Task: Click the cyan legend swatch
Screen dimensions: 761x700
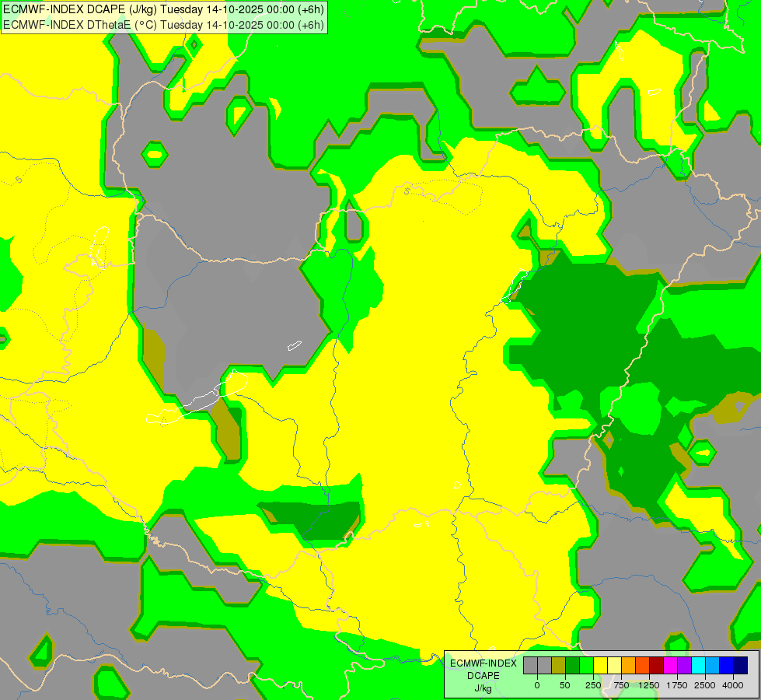Action: [x=698, y=665]
